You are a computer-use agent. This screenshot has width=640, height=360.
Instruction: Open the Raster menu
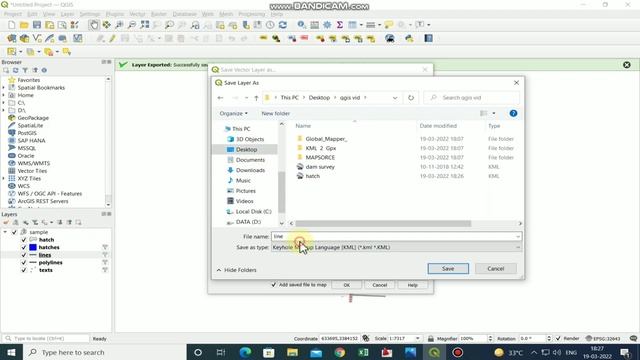tap(159, 14)
